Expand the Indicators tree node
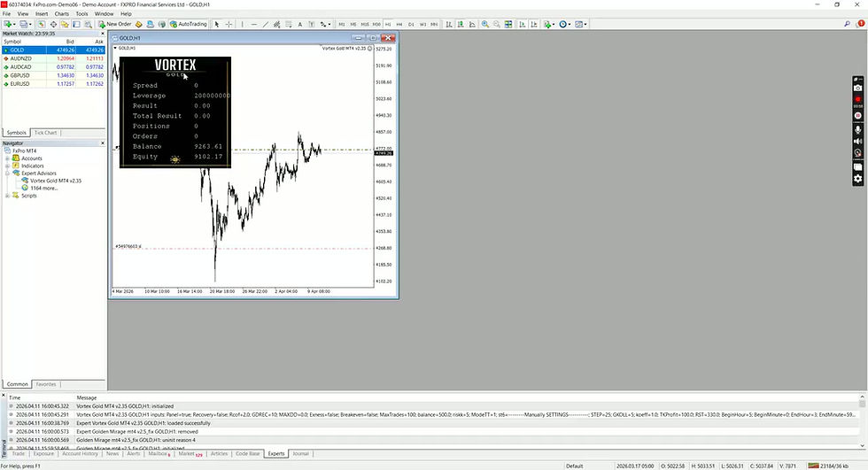The width and height of the screenshot is (868, 470). tap(7, 166)
